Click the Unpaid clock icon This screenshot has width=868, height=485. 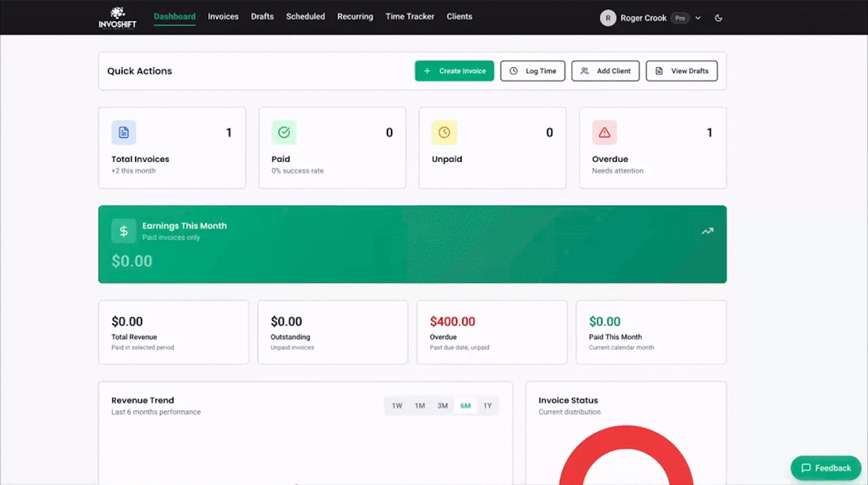tap(444, 132)
